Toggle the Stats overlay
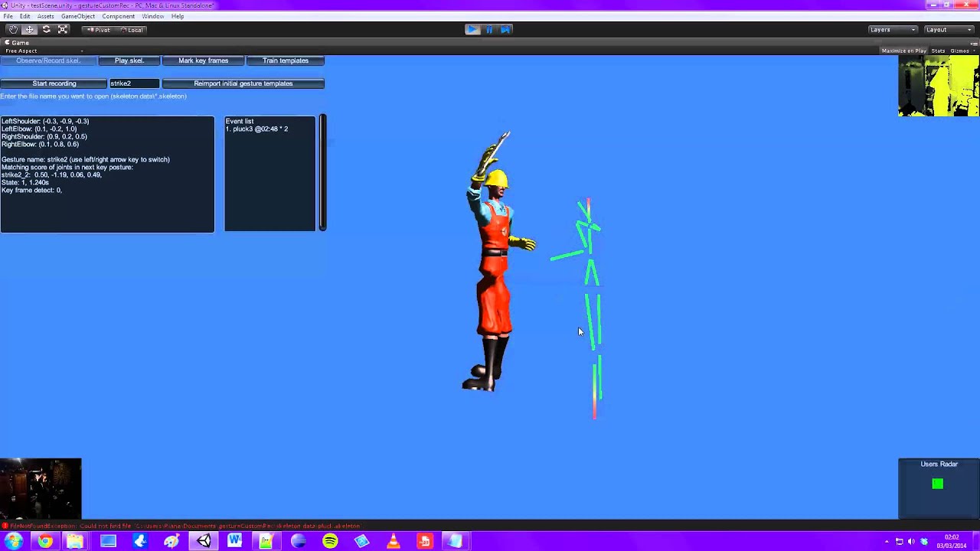Viewport: 980px width, 551px height. pos(938,51)
